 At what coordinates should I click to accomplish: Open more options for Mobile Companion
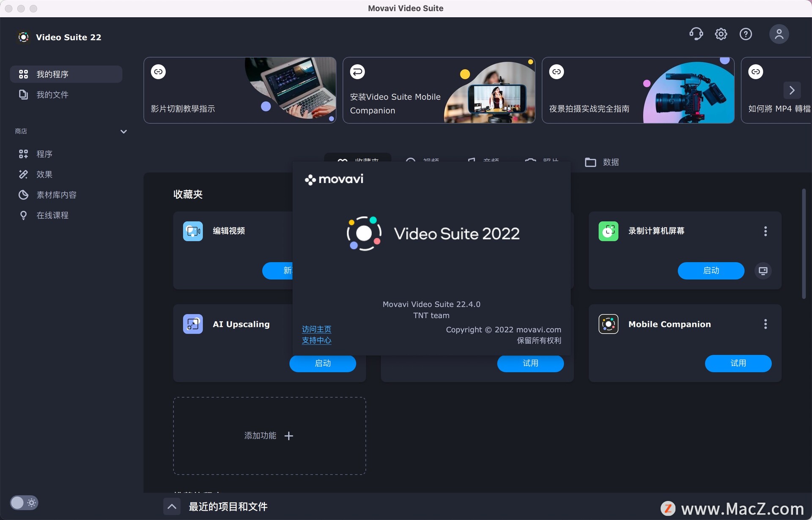pyautogui.click(x=765, y=324)
